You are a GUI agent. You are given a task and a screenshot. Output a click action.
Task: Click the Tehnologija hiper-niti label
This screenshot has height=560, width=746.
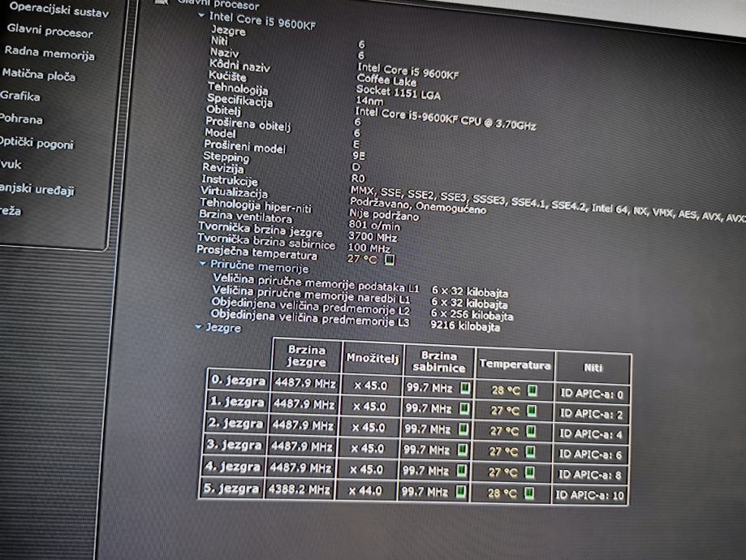click(x=256, y=205)
